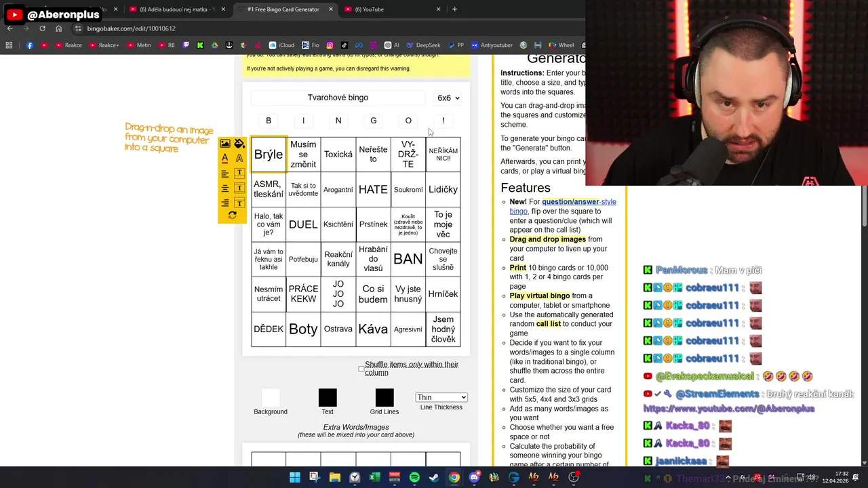Open the Reakce+ bookmark
The width and height of the screenshot is (868, 488).
103,45
